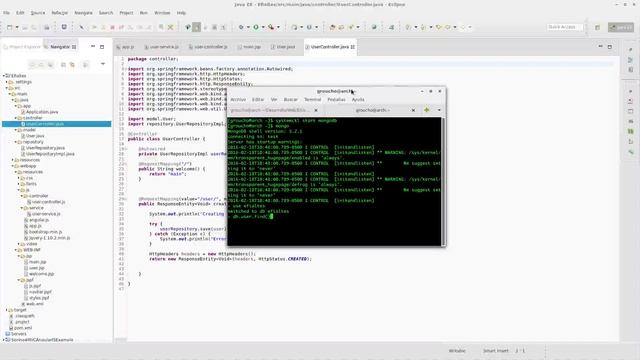The height and width of the screenshot is (360, 640).
Task: Select Application.java in the tree
Action: (x=40, y=112)
